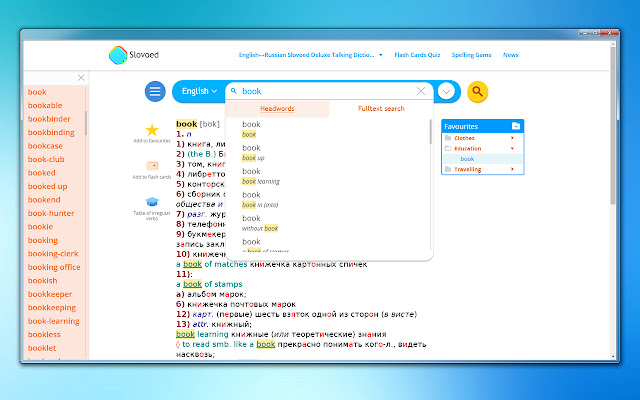The image size is (640, 400).
Task: Click the main window vertical scrollbar
Action: tap(613, 127)
